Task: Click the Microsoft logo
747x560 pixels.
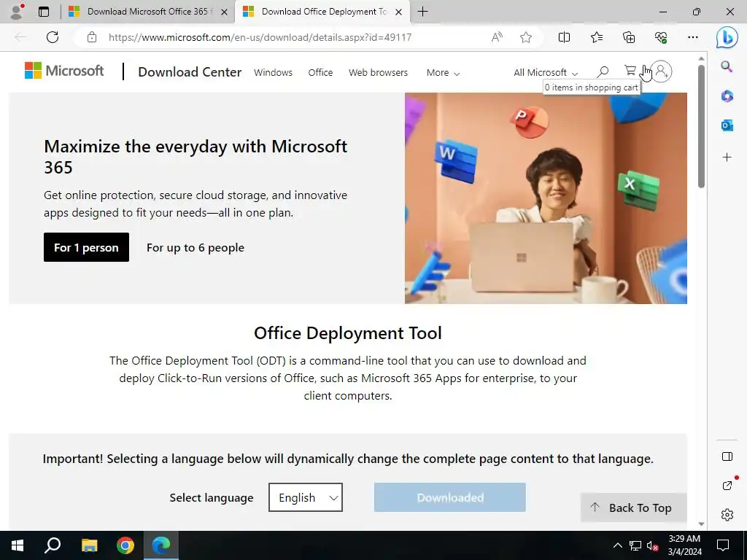Action: pos(64,71)
